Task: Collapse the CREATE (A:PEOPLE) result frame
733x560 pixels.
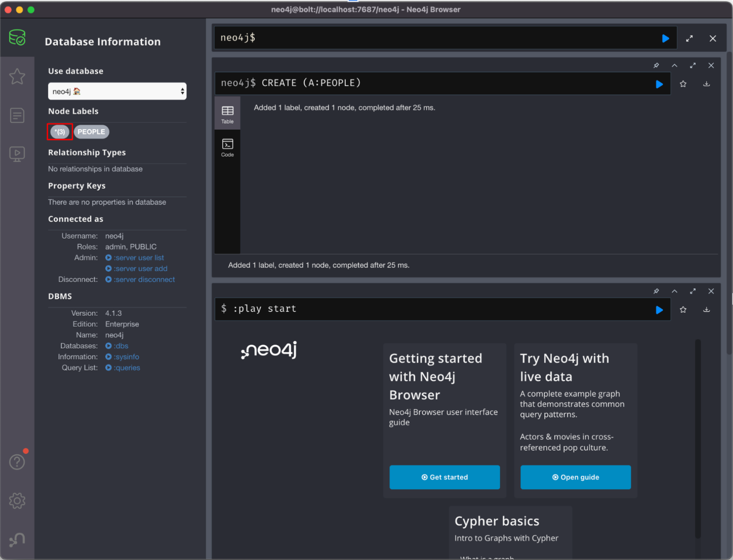Action: pos(674,65)
